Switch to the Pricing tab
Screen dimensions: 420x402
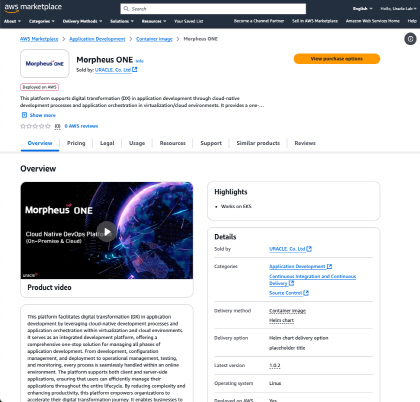point(76,143)
